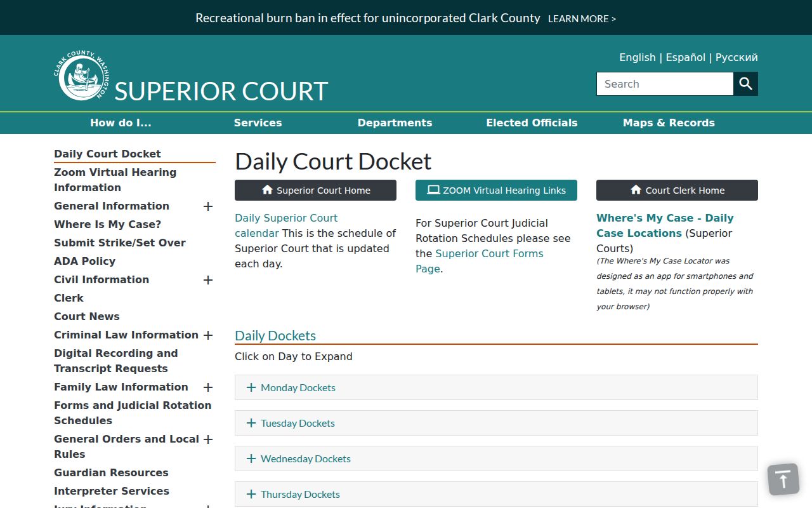Select the English language link

[x=638, y=57]
